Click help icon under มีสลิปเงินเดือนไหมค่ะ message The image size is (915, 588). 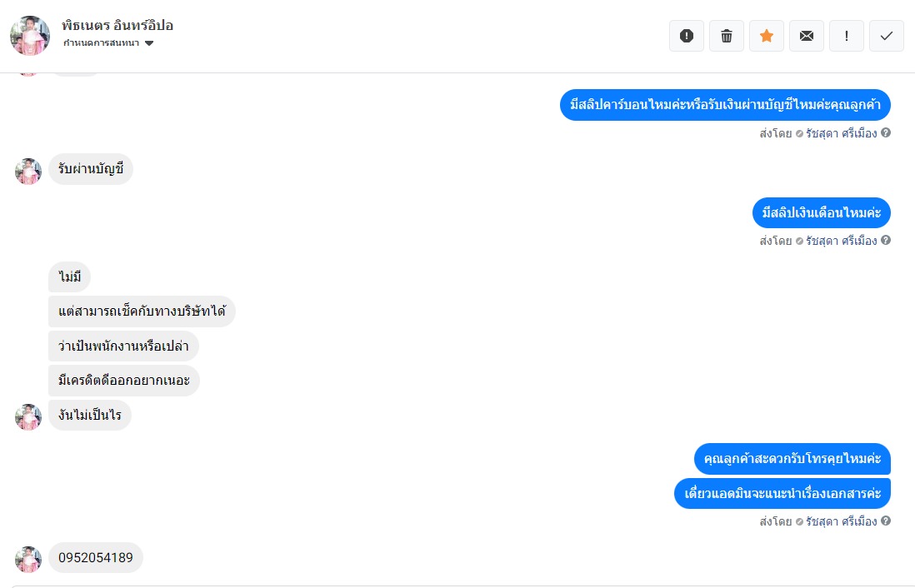point(886,240)
